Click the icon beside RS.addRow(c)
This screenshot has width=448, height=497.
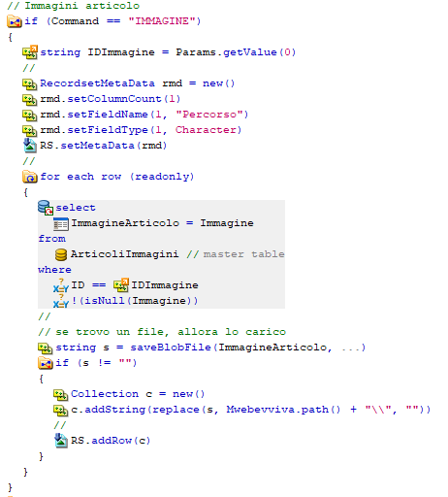(61, 441)
